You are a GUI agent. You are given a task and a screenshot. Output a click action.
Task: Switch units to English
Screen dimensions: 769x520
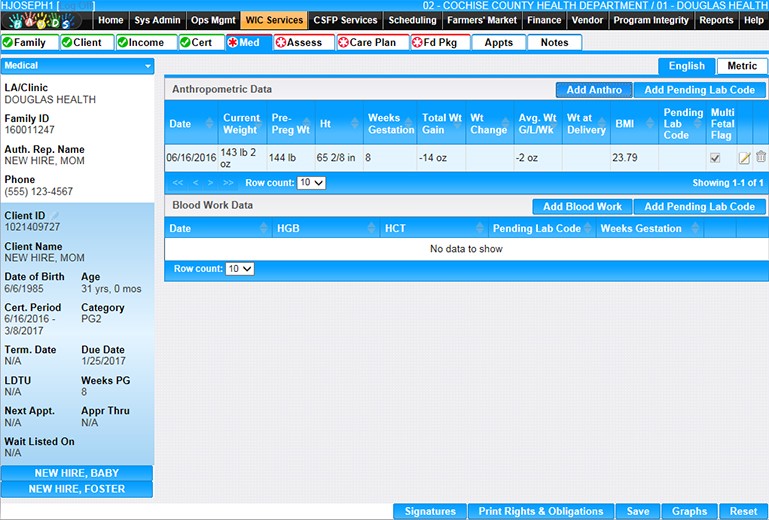click(686, 66)
